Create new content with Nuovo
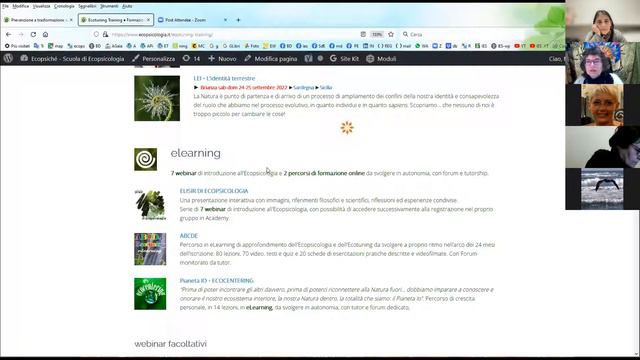 (222, 58)
